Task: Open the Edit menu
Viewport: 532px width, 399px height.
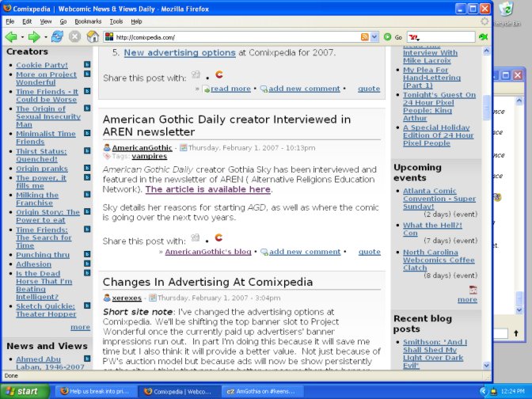Action: point(27,21)
